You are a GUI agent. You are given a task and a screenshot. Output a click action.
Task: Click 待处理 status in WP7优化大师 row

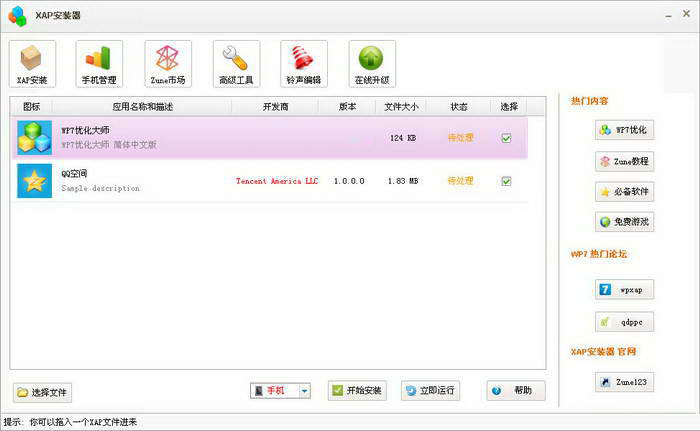pos(460,138)
